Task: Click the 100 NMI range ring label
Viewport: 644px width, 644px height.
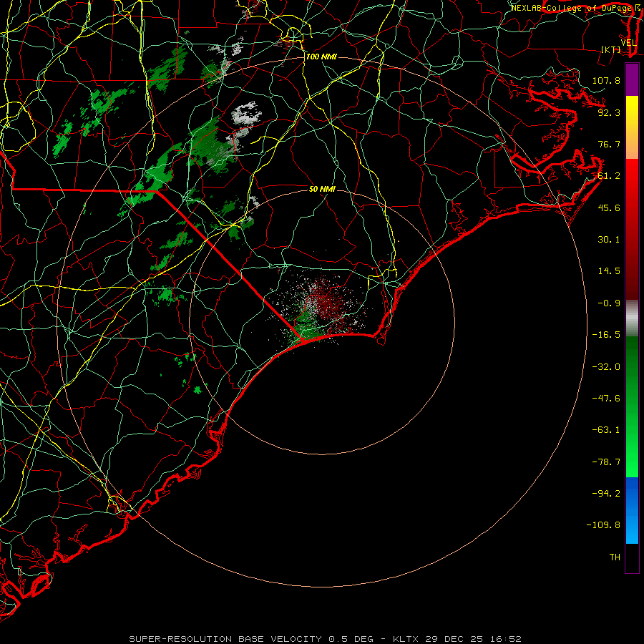Action: click(321, 57)
